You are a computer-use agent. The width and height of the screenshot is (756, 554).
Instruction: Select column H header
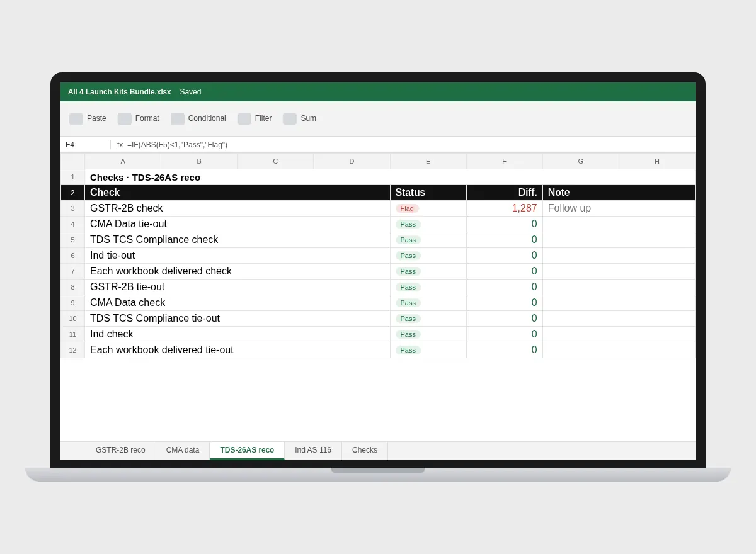pos(657,161)
